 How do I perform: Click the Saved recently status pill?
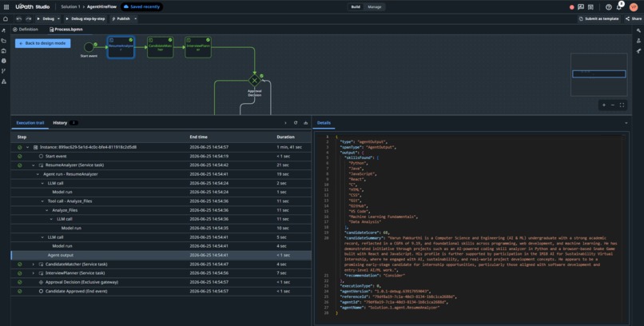click(x=141, y=7)
